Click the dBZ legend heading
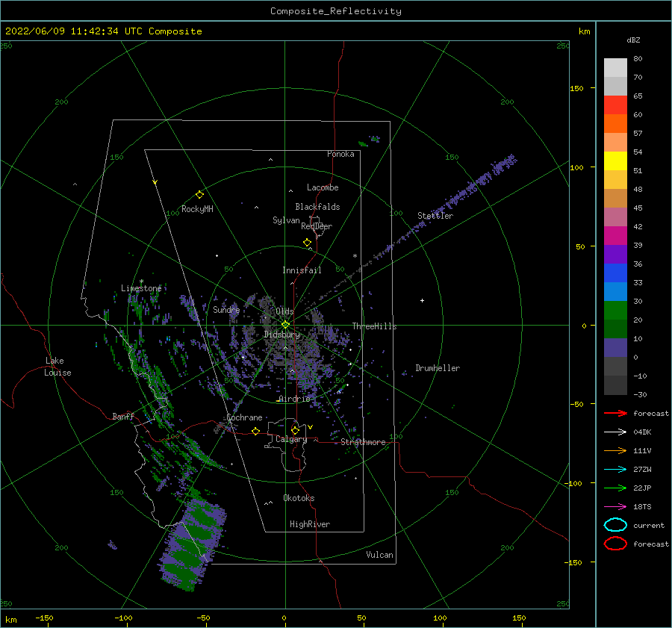The width and height of the screenshot is (672, 628). click(x=633, y=40)
